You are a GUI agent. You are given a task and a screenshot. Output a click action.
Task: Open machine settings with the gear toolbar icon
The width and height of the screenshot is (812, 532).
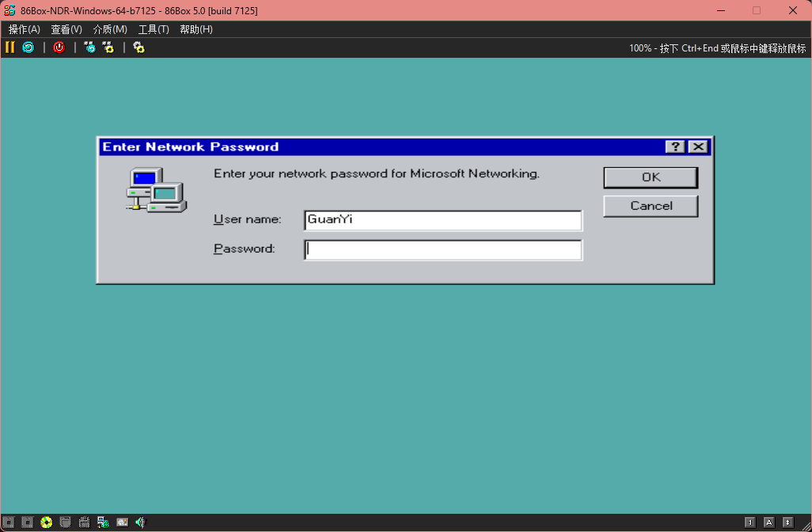tap(138, 47)
